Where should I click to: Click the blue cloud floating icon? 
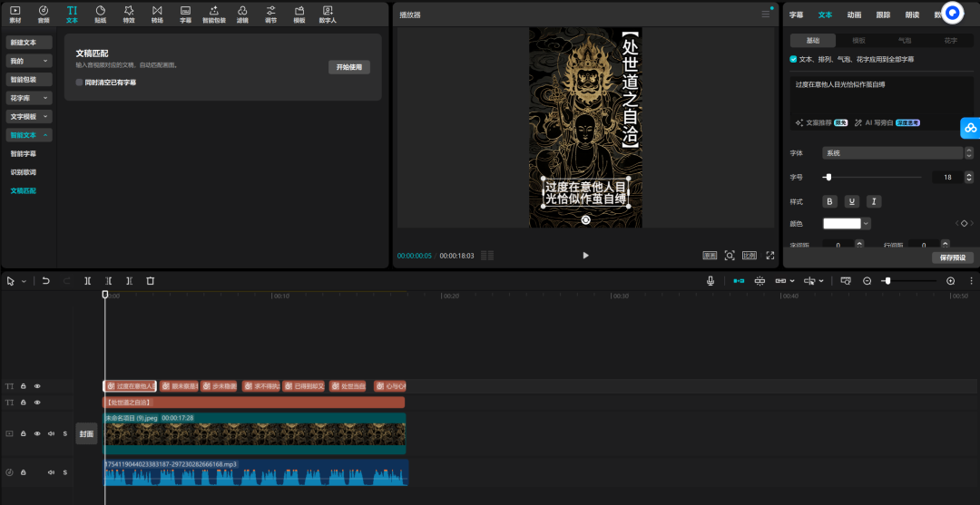(970, 127)
